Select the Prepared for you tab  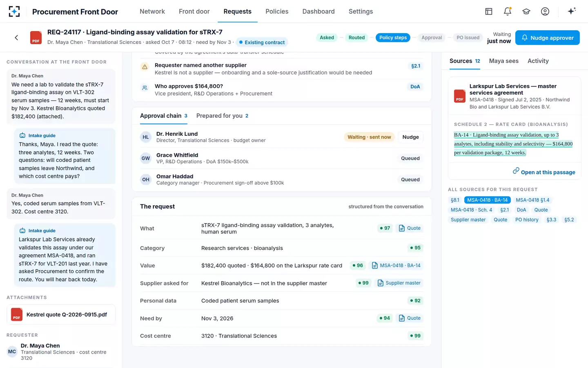tap(222, 116)
